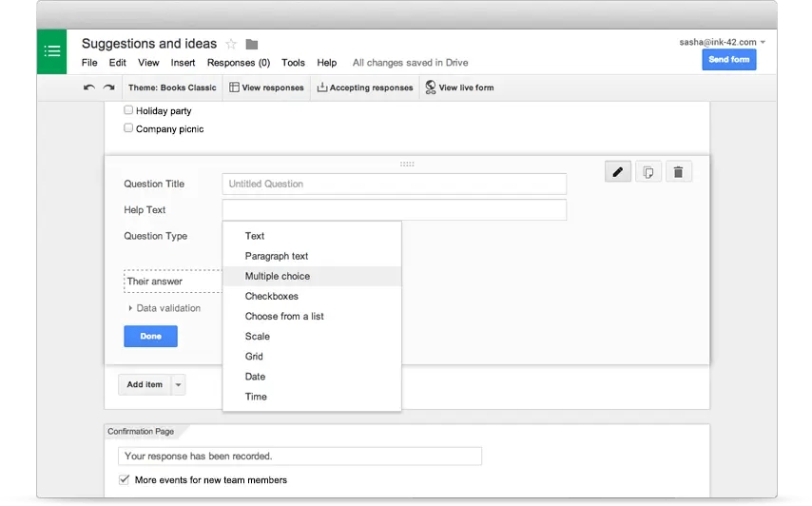Open the Edit menu

[118, 63]
